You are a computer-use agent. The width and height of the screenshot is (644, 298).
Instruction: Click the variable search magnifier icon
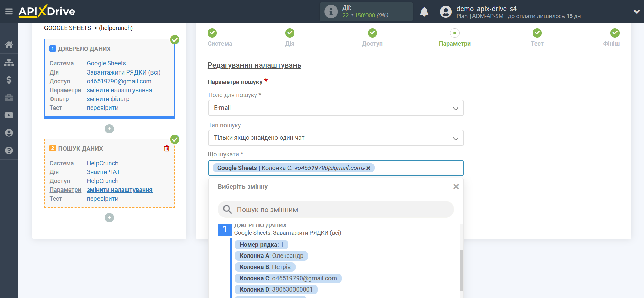pyautogui.click(x=227, y=210)
